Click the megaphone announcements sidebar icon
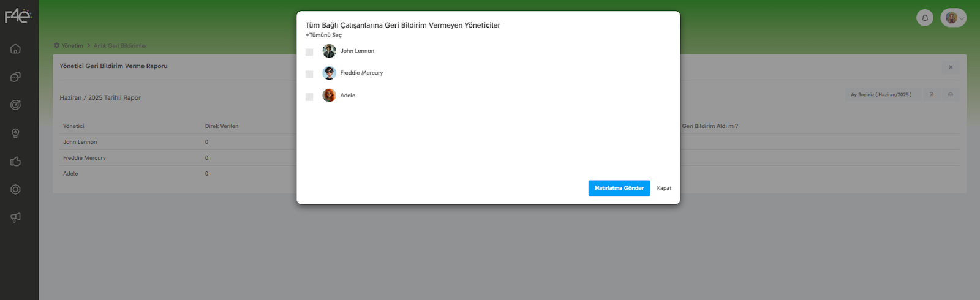This screenshot has width=980, height=300. [x=15, y=217]
